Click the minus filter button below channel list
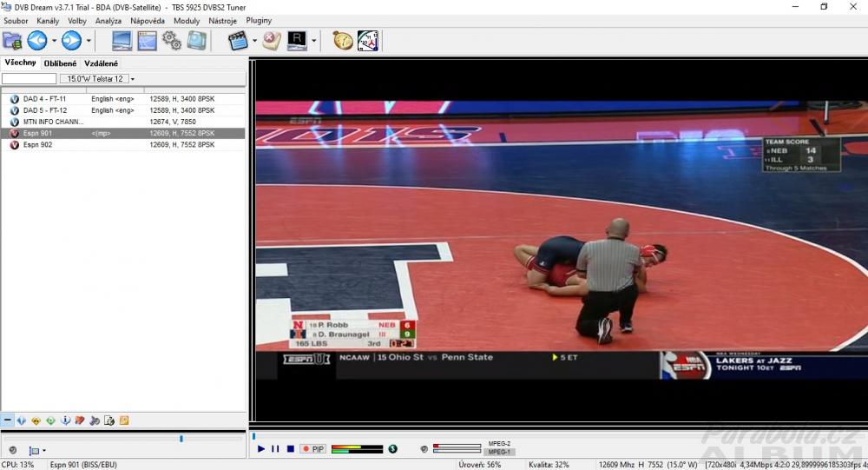This screenshot has width=868, height=470. pos(7,420)
